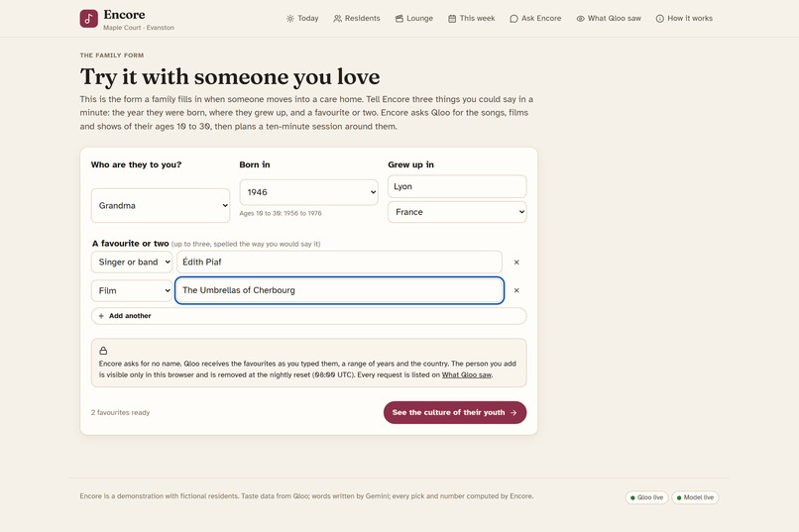Image resolution: width=799 pixels, height=532 pixels.
Task: Follow the What Qloo saw privacy link
Action: tap(466, 374)
